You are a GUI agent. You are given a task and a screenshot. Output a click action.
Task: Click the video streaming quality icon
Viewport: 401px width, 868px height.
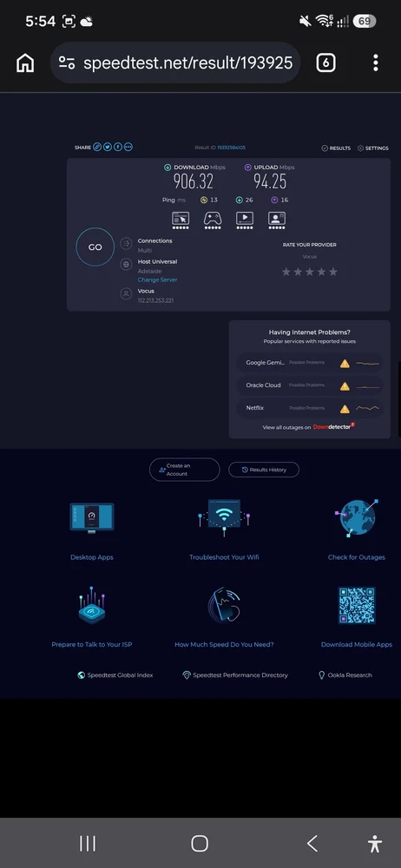245,218
